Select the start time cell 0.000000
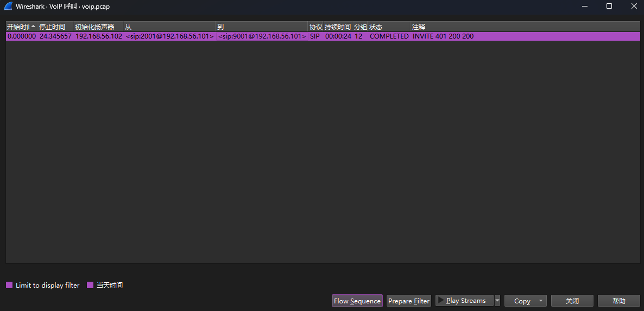Screen dimensions: 644x311 (22, 36)
